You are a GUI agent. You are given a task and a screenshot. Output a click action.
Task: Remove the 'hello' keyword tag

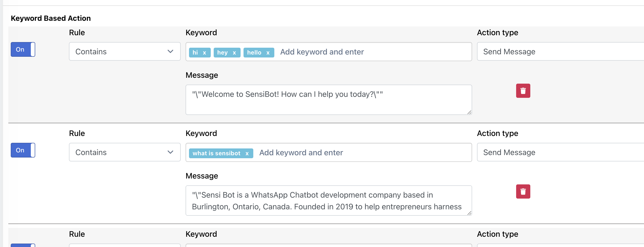268,53
